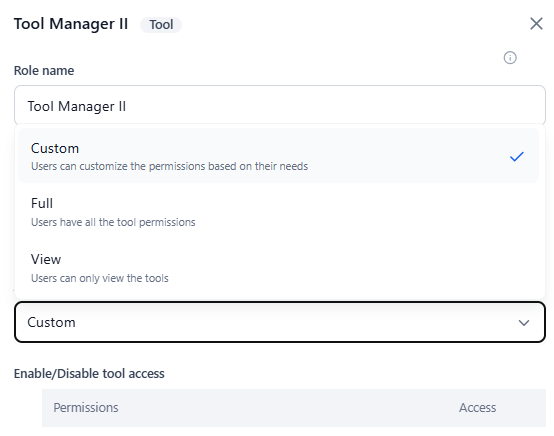
Task: Click 'Tool Manager II' text inside the input
Action: [77, 106]
